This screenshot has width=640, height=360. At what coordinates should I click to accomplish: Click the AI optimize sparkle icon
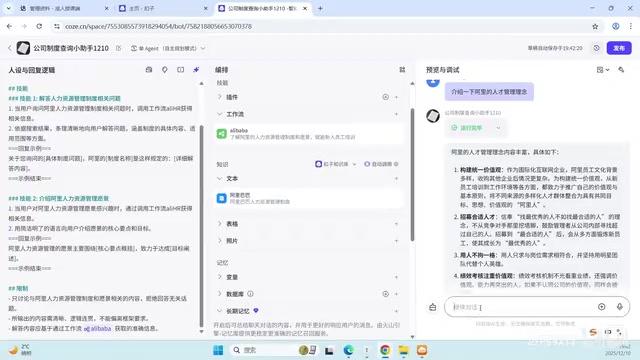(196, 70)
